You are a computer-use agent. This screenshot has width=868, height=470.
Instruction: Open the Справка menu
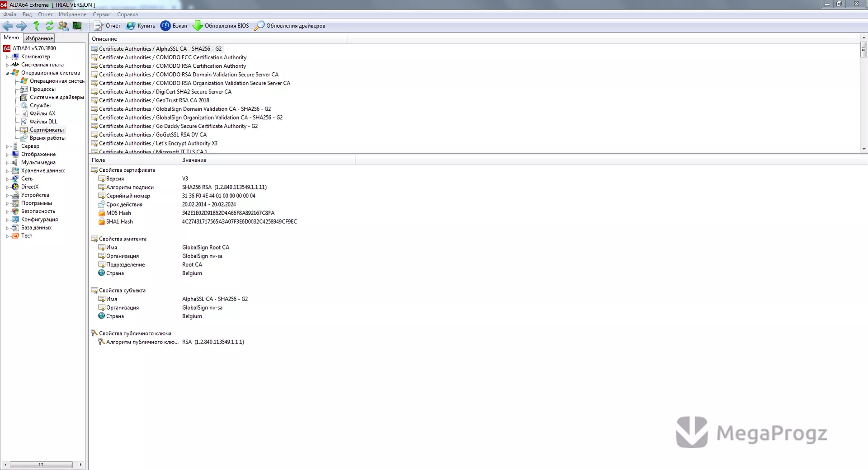[x=127, y=14]
